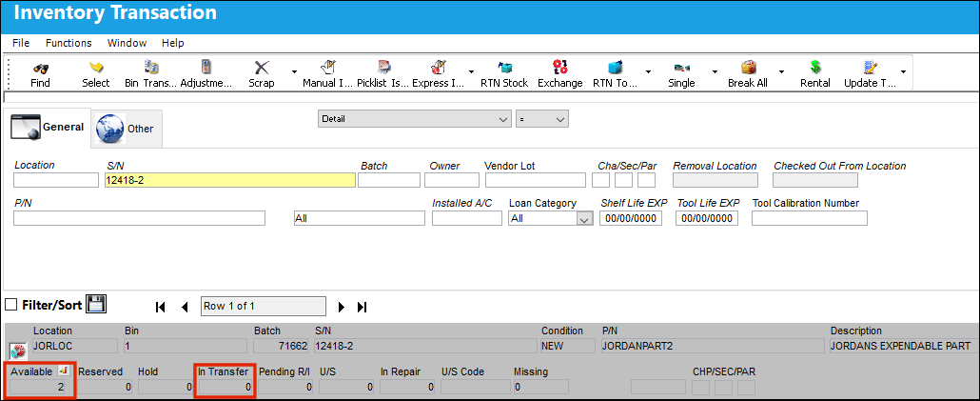Click the In Transfer quantity value
The height and width of the screenshot is (401, 980).
click(x=225, y=388)
